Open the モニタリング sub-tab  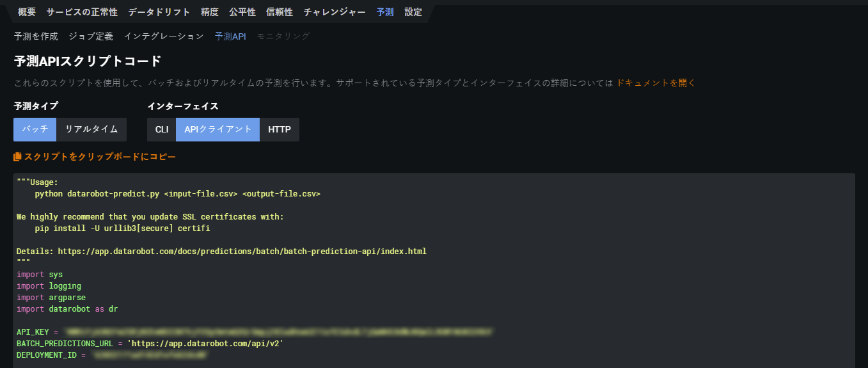point(283,36)
